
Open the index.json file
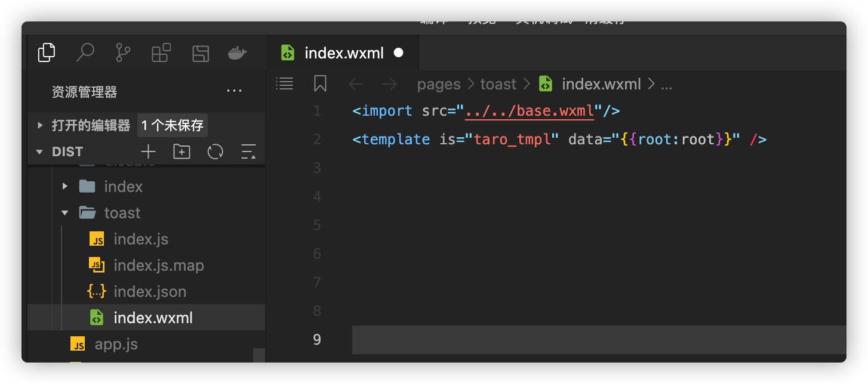click(149, 292)
